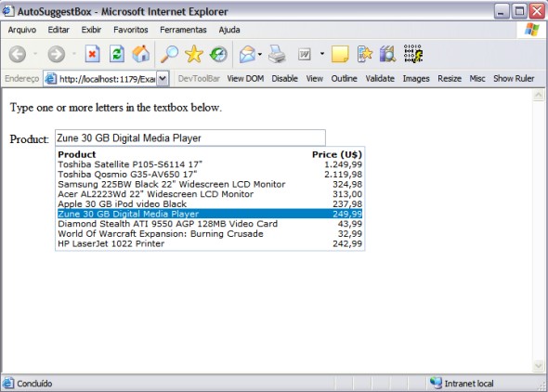Image resolution: width=548 pixels, height=392 pixels.
Task: Click the Product column header in suggestions
Action: point(77,154)
